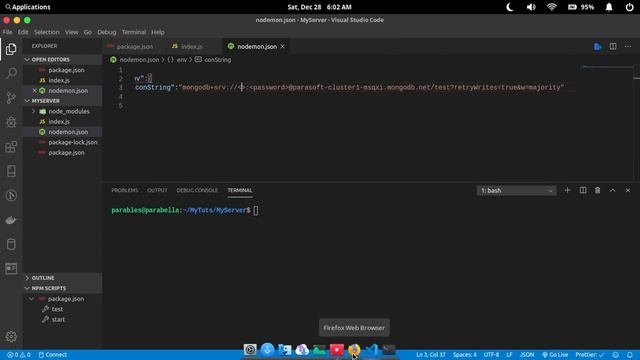640x360 pixels.
Task: Go to line via Ln 3, Col 37
Action: click(x=431, y=355)
